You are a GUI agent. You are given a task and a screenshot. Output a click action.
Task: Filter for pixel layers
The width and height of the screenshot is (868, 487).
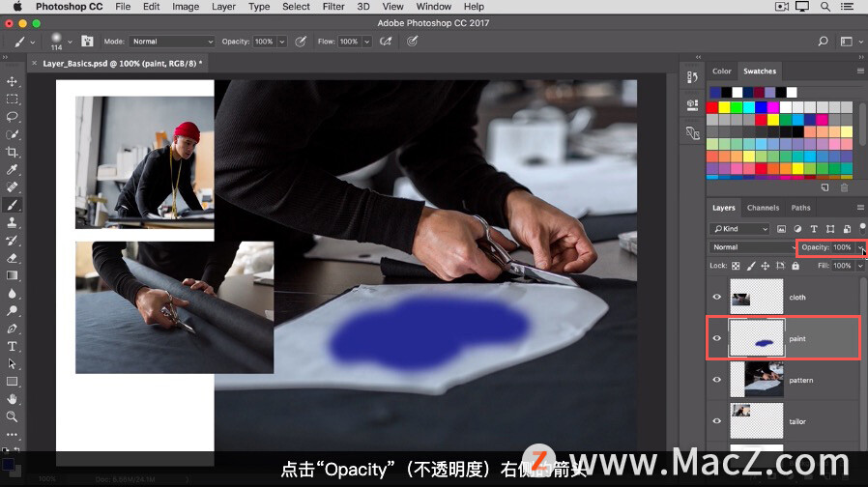coord(781,229)
